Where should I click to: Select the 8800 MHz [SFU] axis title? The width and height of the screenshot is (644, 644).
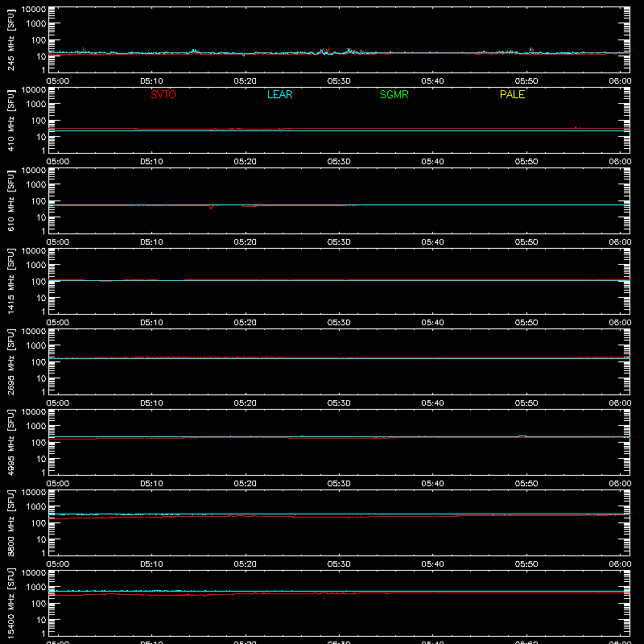tap(10, 522)
